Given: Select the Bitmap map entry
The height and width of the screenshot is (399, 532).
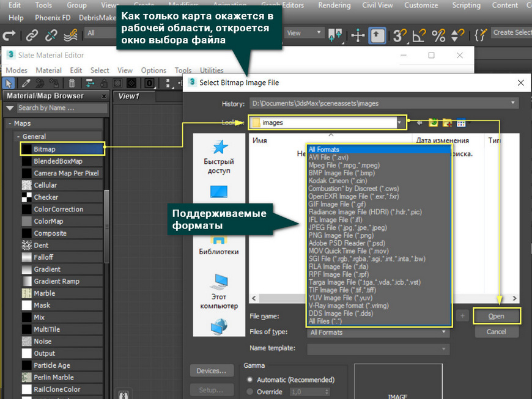Looking at the screenshot, I should pyautogui.click(x=62, y=149).
